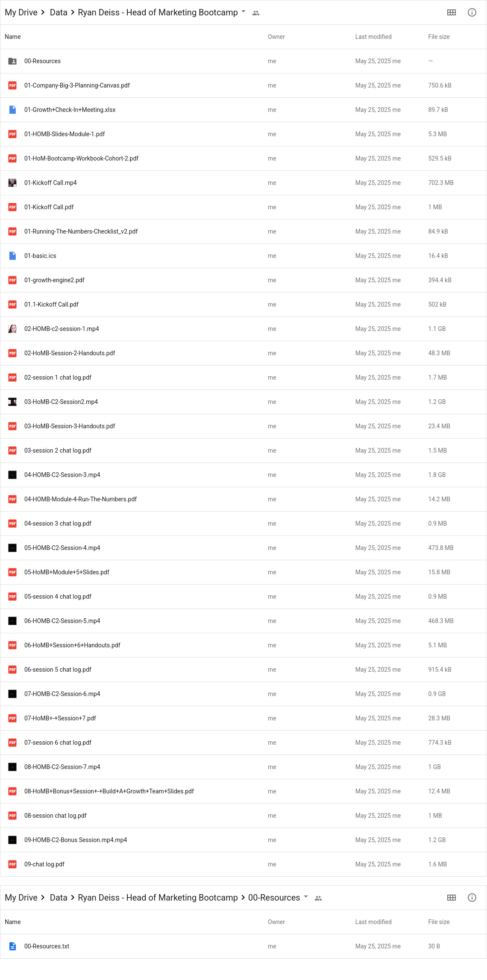Open the info details icon at top

coord(472,12)
